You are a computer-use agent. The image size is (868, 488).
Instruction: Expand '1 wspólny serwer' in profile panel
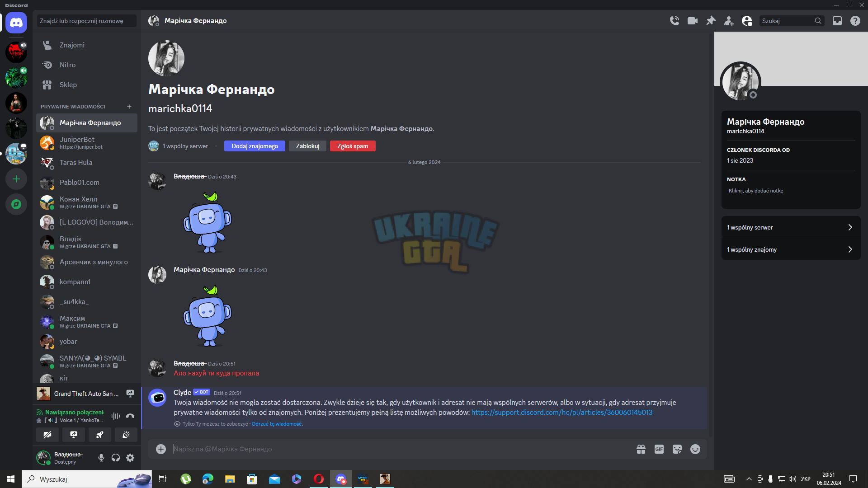tap(791, 227)
